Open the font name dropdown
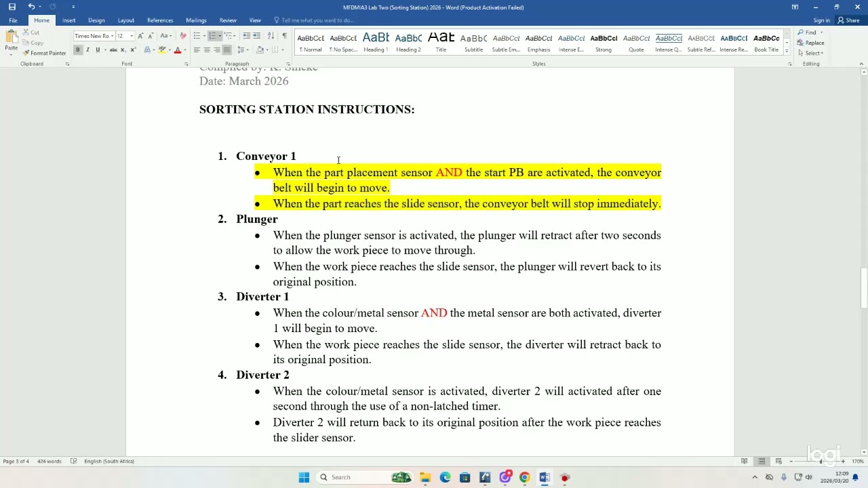This screenshot has width=868, height=488. (112, 36)
